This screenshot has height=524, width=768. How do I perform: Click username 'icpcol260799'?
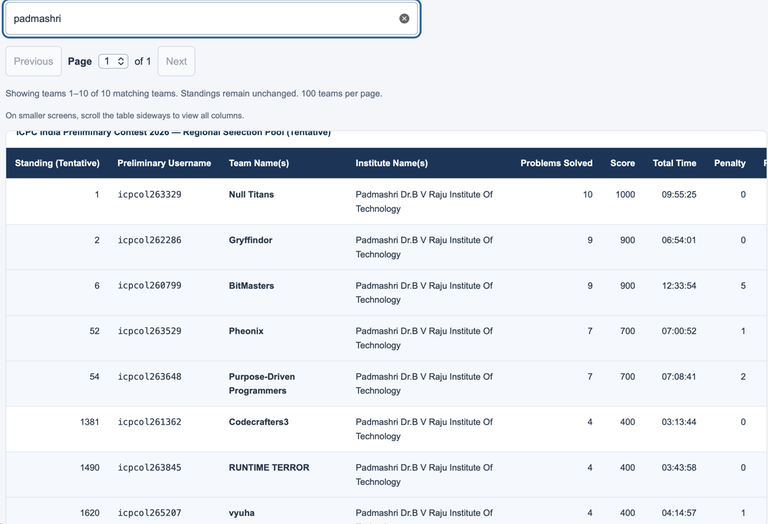click(149, 286)
